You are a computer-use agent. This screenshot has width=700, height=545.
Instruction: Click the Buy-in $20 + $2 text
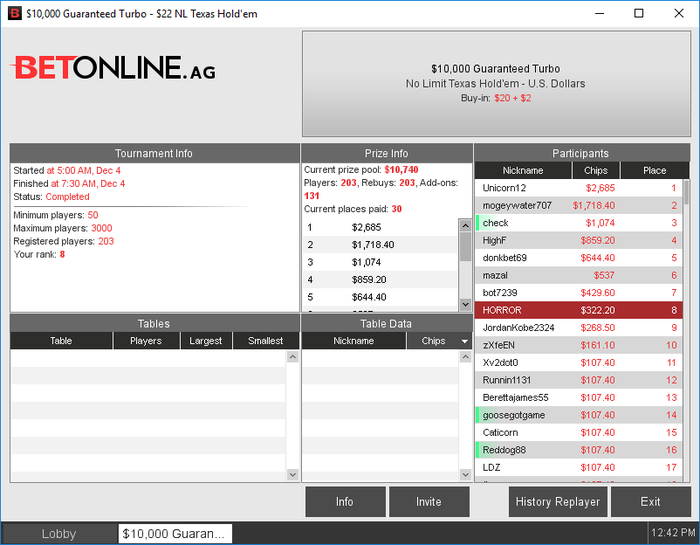[x=496, y=98]
